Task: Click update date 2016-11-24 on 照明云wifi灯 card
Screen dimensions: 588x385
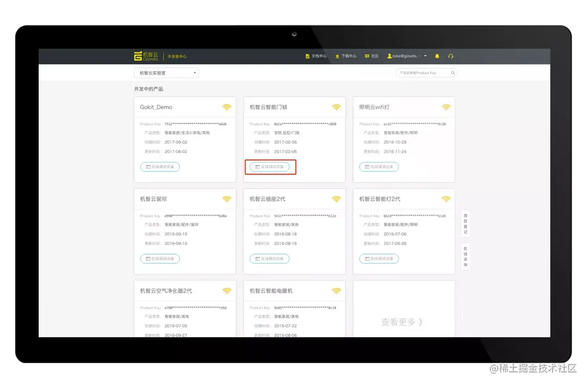Action: 395,151
